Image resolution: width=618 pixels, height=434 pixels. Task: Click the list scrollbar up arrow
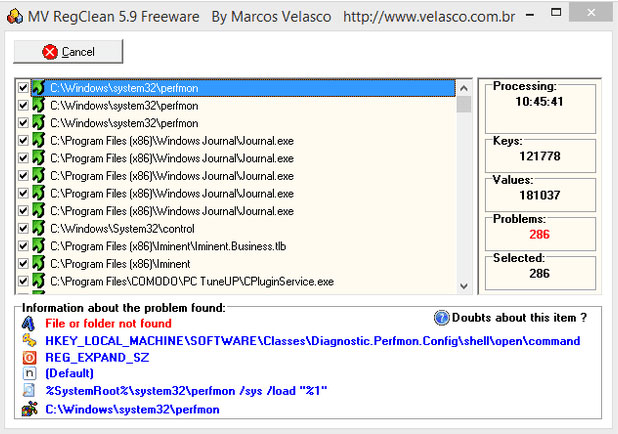pyautogui.click(x=464, y=88)
